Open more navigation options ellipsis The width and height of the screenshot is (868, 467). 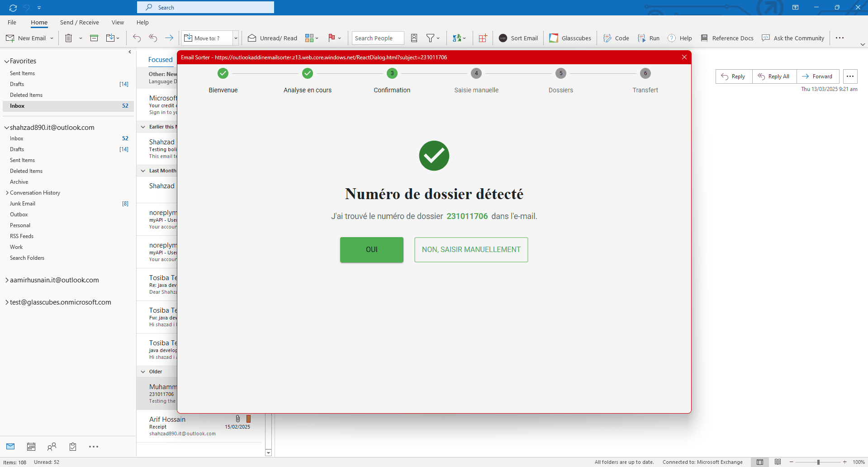point(94,447)
